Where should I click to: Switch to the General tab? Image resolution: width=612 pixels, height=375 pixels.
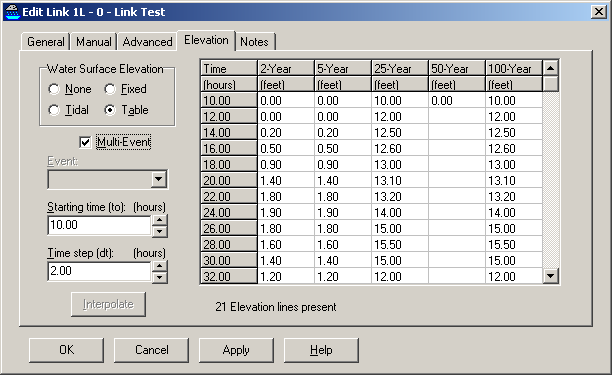pyautogui.click(x=46, y=42)
